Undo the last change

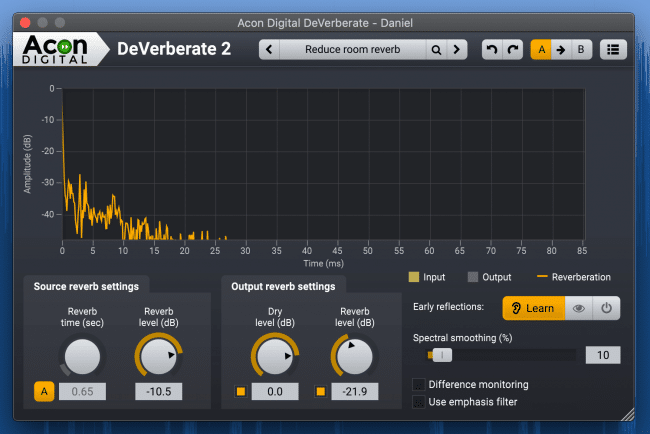(492, 50)
